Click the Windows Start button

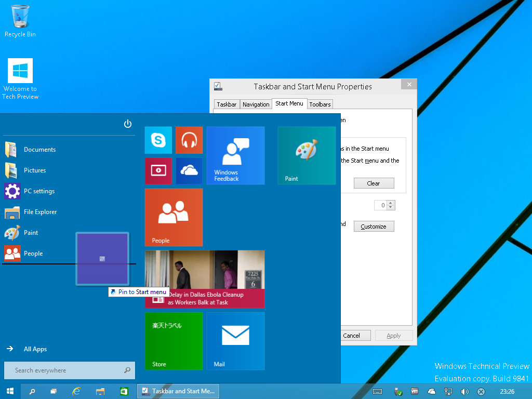coord(10,391)
